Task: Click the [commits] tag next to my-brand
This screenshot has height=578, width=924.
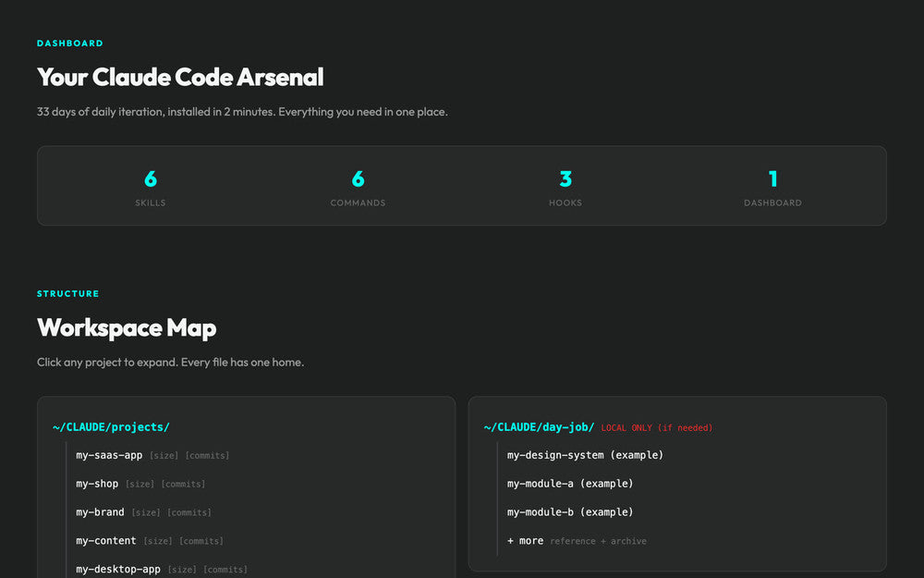Action: (189, 512)
